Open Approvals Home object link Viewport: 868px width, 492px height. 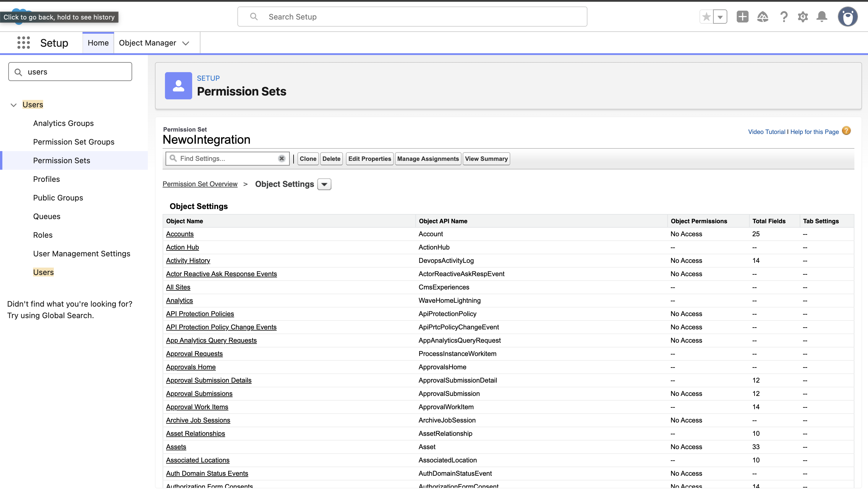tap(191, 367)
